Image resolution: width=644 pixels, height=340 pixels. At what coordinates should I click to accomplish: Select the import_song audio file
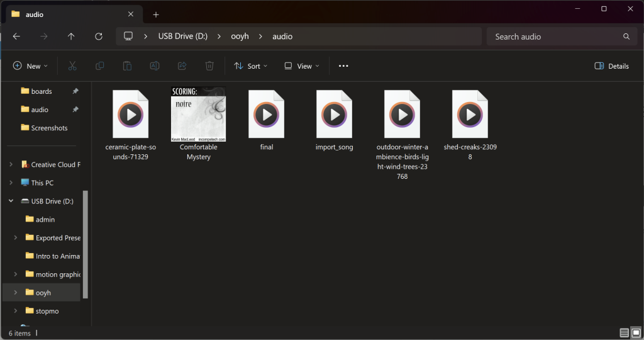[x=335, y=120]
